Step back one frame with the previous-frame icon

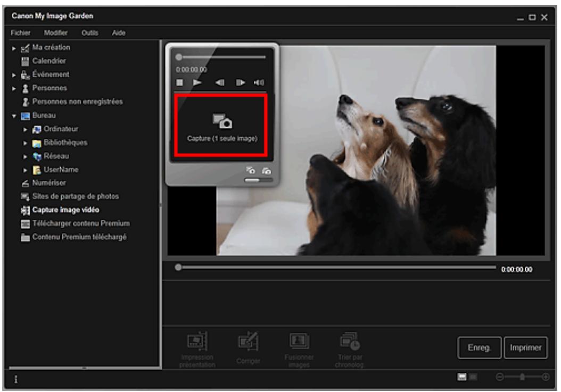[x=220, y=82]
